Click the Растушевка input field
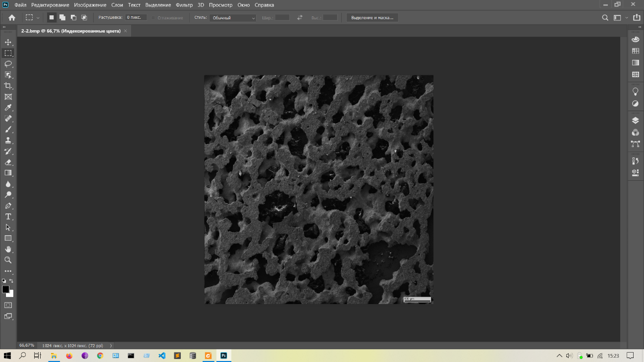Screen dimensions: 644x362 click(x=135, y=17)
